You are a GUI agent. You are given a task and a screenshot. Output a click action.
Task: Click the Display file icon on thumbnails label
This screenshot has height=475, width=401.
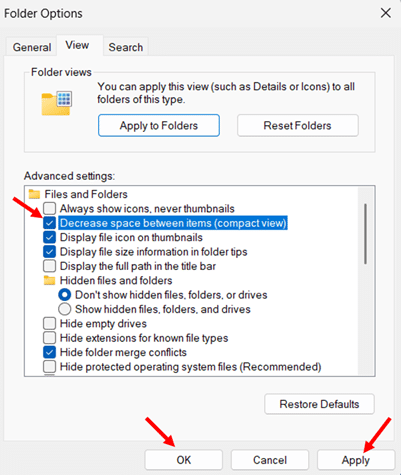[131, 237]
